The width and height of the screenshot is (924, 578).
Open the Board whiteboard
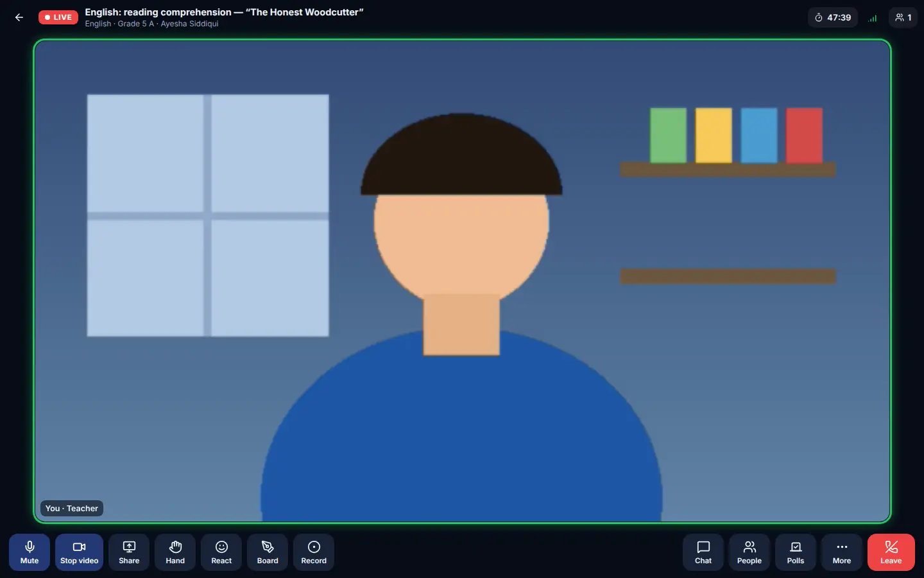click(x=268, y=552)
